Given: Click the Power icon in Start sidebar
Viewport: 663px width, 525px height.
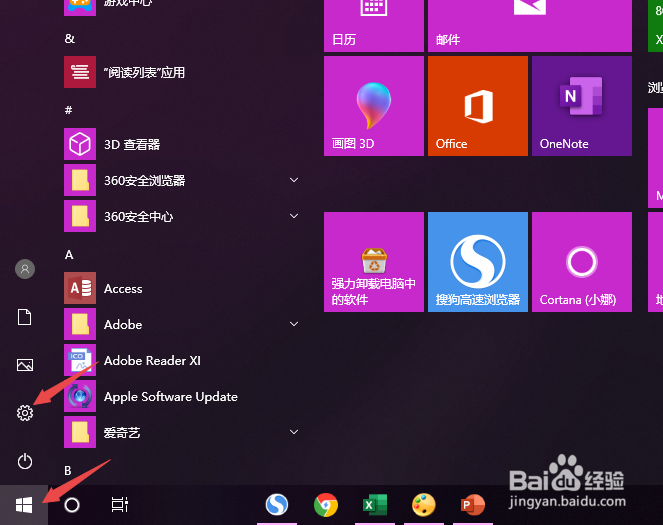Looking at the screenshot, I should (x=25, y=461).
